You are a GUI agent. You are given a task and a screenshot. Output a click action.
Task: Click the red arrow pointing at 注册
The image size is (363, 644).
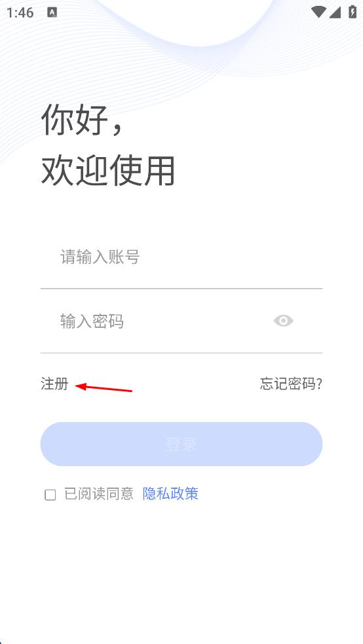pyautogui.click(x=104, y=387)
